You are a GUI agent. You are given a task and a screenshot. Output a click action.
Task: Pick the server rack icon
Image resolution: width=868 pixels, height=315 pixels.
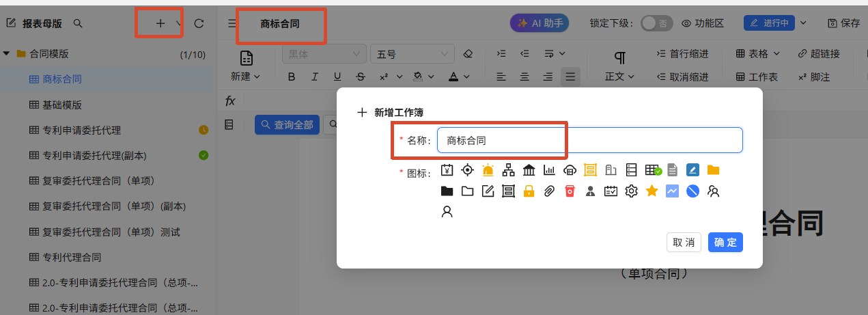coord(632,170)
